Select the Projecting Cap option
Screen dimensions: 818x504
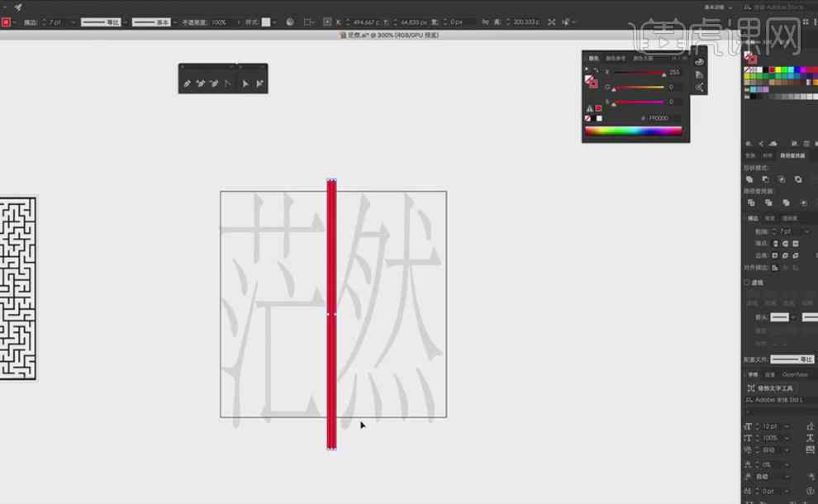796,244
